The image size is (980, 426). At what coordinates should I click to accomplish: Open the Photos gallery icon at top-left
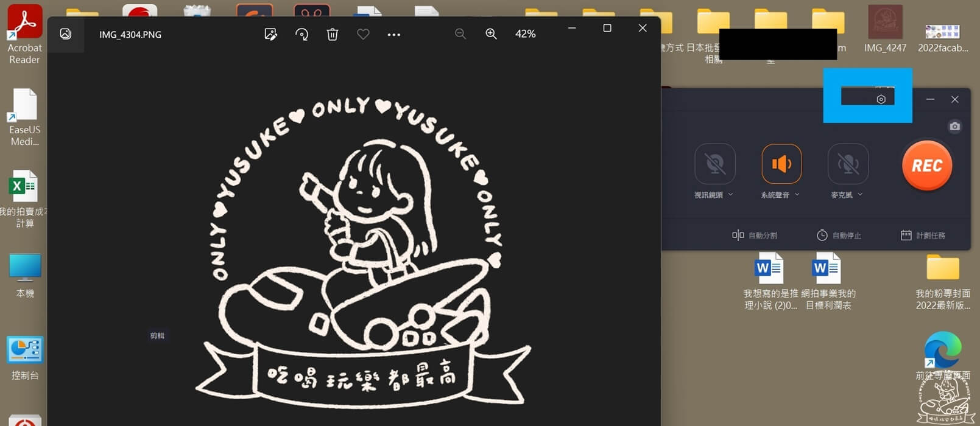pos(66,34)
